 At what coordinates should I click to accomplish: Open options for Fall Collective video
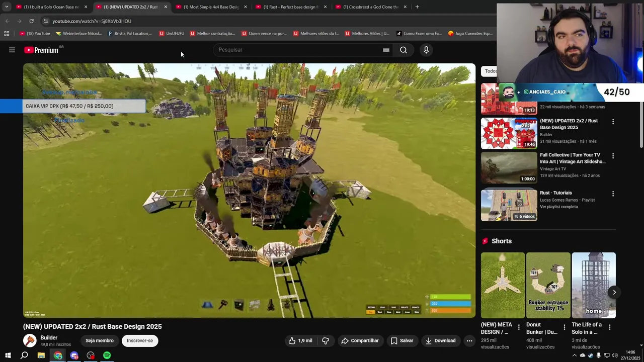click(x=613, y=156)
